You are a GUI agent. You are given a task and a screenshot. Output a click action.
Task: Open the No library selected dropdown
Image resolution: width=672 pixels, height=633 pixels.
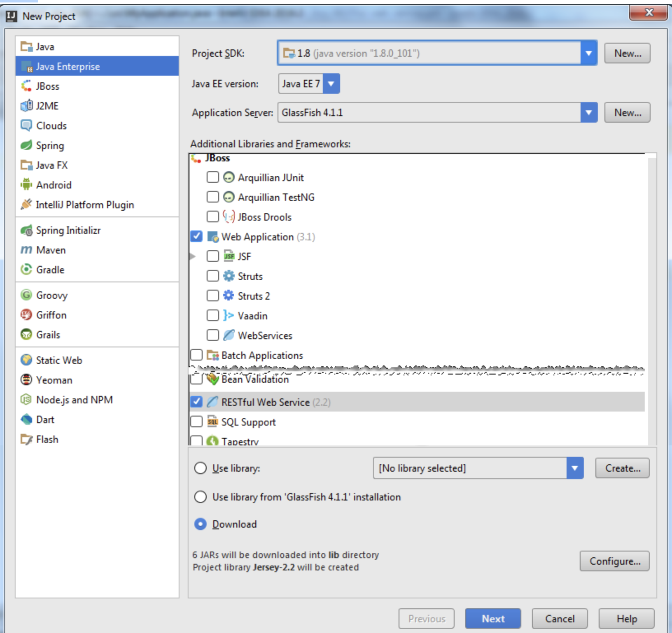(575, 468)
